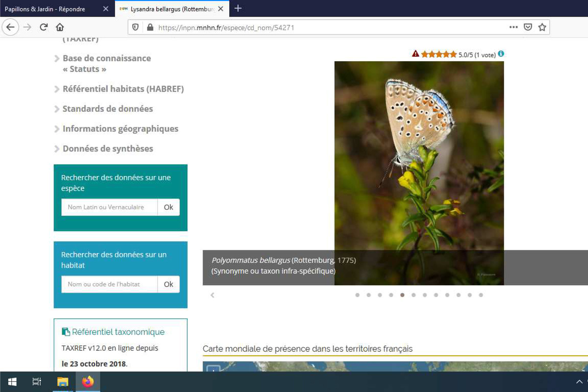
Task: Click Ok next to species search field
Action: (169, 207)
